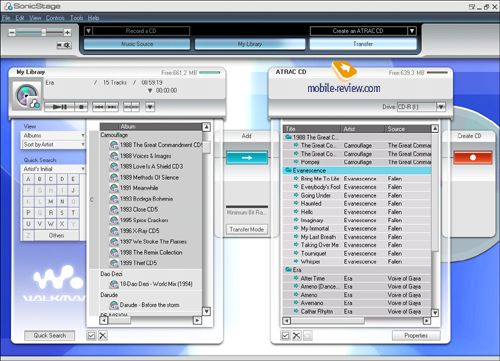Select album 1993 Bodega Bohemia

(146, 199)
